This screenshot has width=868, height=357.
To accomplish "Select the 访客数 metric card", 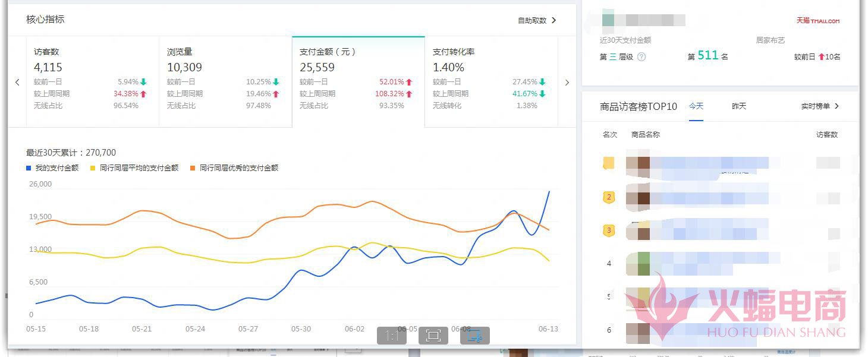I will pos(92,81).
